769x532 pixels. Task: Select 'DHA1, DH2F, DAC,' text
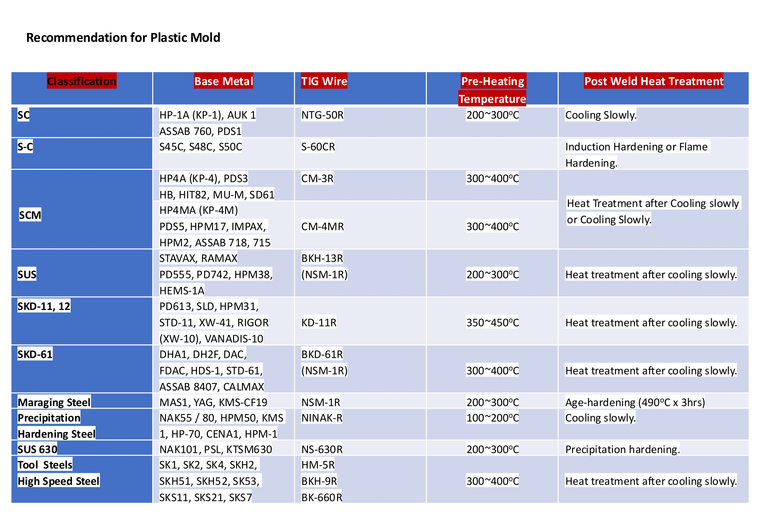tap(203, 354)
